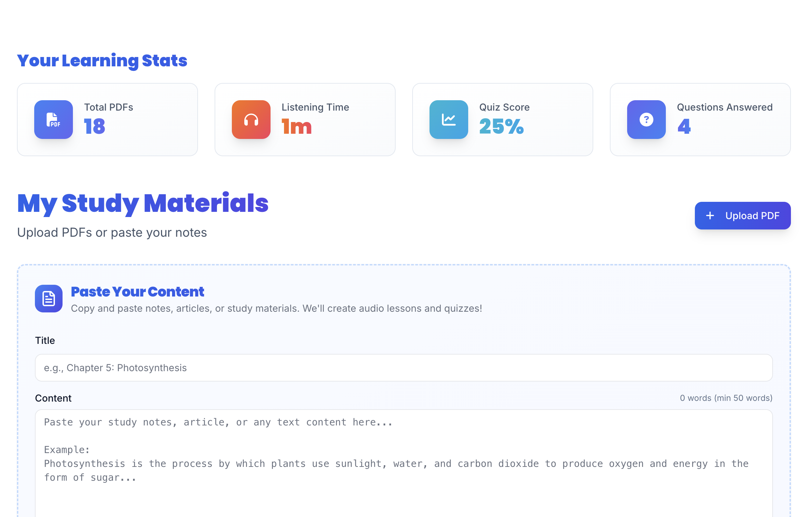812x517 pixels.
Task: Click the 1m Listening Time value
Action: pyautogui.click(x=296, y=126)
